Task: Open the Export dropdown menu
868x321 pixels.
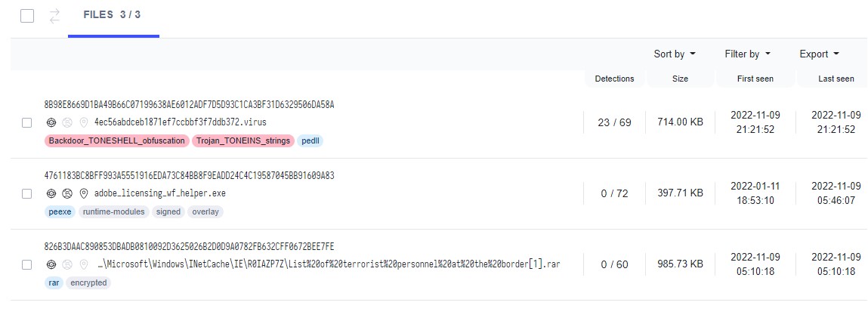Action: (819, 54)
